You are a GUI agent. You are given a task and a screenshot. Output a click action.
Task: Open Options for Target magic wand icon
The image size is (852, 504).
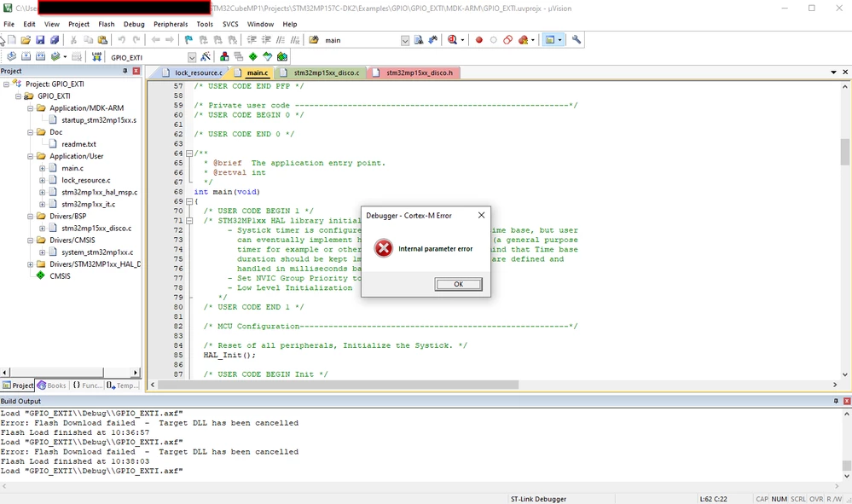coord(206,56)
